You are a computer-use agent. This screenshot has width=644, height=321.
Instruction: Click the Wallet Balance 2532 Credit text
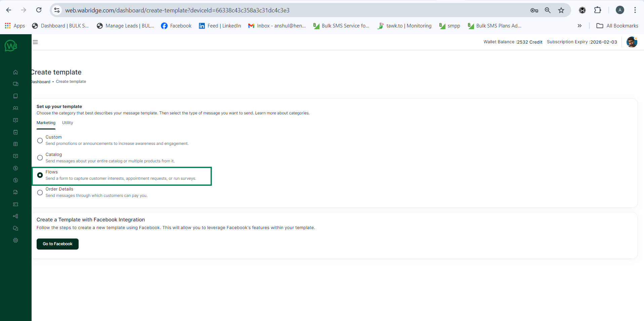(513, 42)
